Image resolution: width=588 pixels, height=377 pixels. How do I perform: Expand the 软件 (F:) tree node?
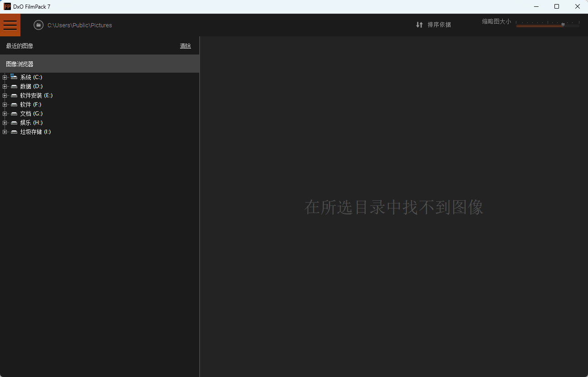tap(5, 104)
